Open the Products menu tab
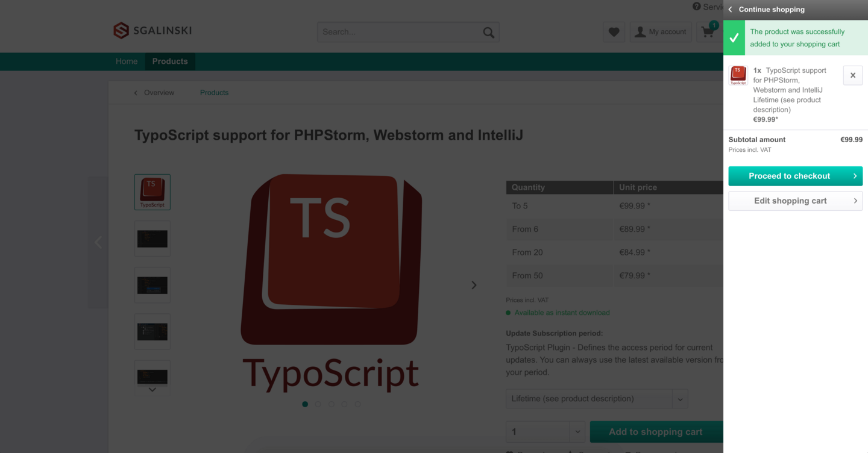The height and width of the screenshot is (453, 868). point(170,61)
